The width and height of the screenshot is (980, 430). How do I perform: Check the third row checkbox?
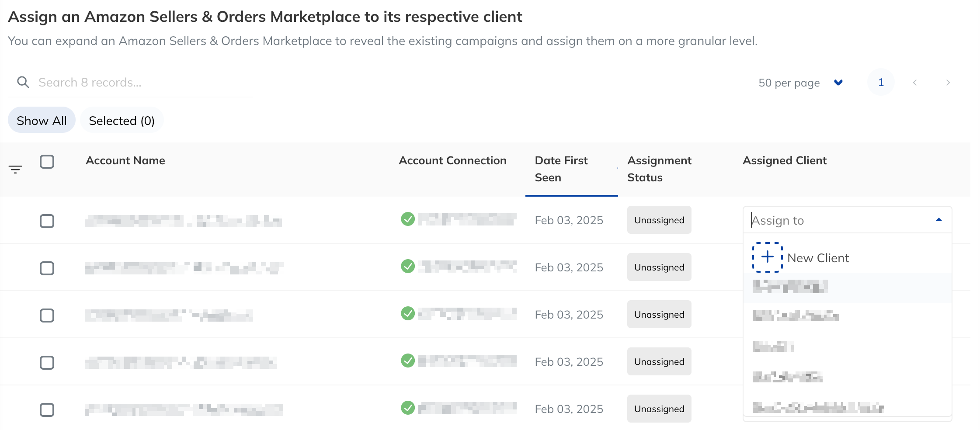click(47, 316)
